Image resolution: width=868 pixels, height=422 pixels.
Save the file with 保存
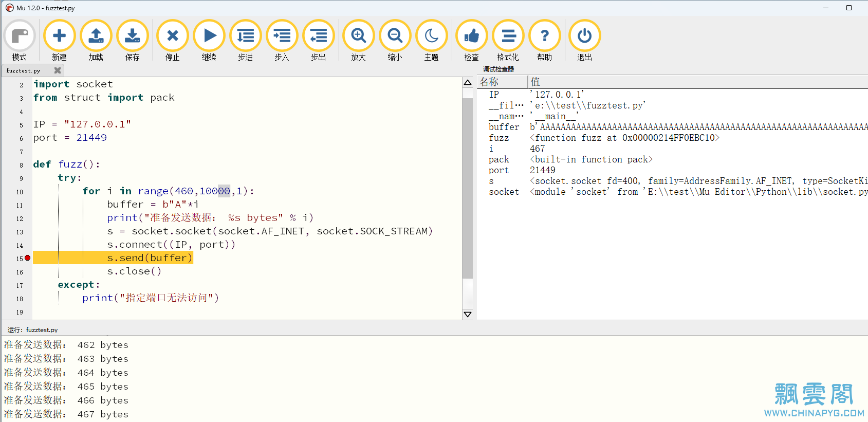(x=133, y=40)
